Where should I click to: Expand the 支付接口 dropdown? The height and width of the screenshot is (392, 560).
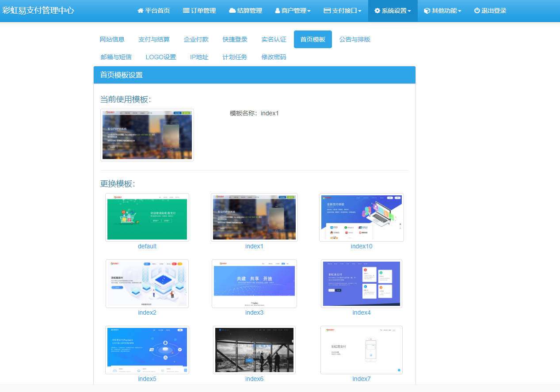click(342, 11)
